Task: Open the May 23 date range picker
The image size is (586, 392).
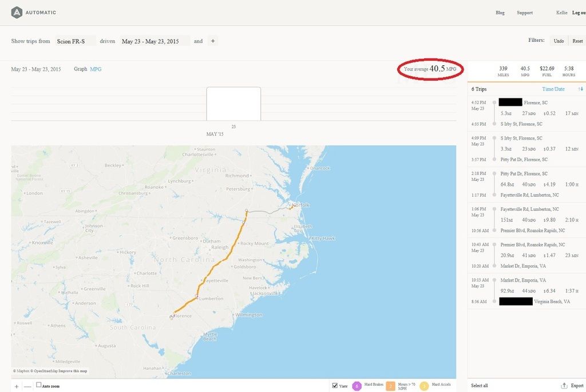Action: click(x=151, y=41)
